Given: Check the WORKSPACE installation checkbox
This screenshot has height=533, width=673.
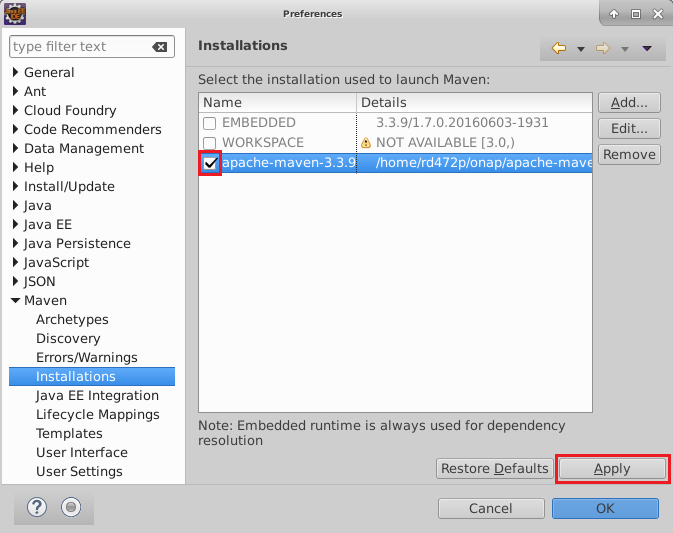Looking at the screenshot, I should click(209, 143).
